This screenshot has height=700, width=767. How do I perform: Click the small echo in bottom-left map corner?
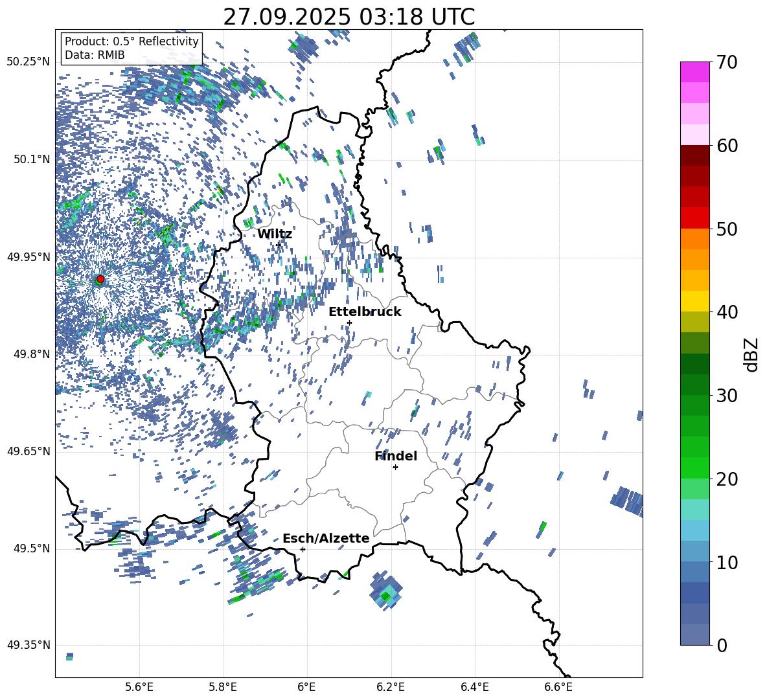[69, 657]
